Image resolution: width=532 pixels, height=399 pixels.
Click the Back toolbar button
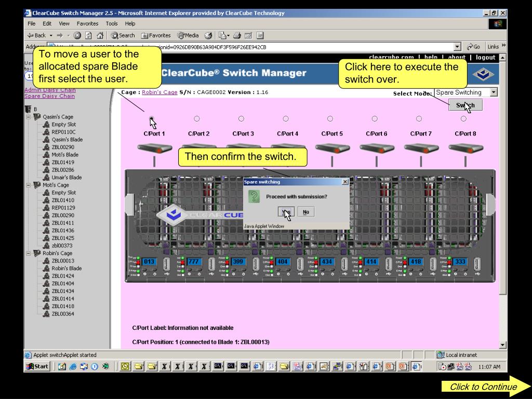coord(37,35)
